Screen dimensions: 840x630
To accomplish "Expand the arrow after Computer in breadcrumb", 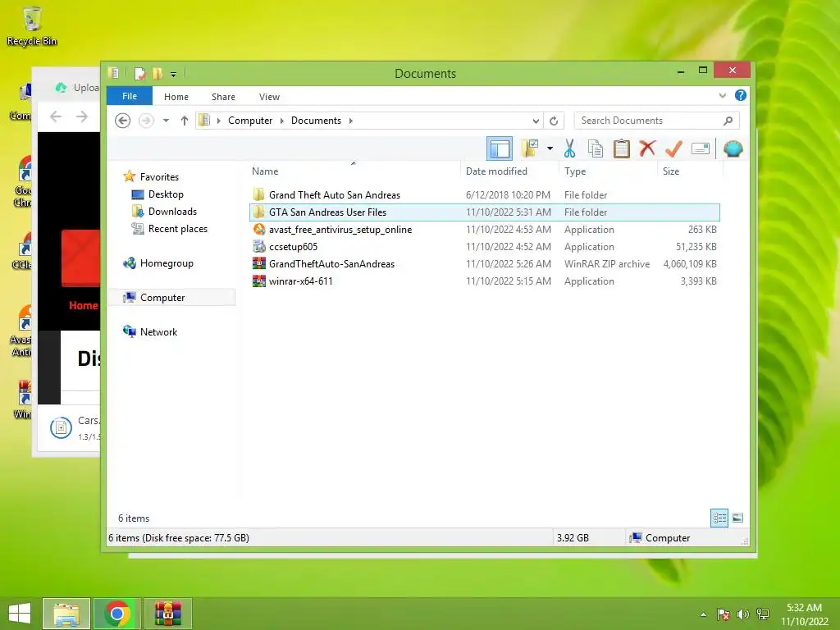I will pos(282,121).
